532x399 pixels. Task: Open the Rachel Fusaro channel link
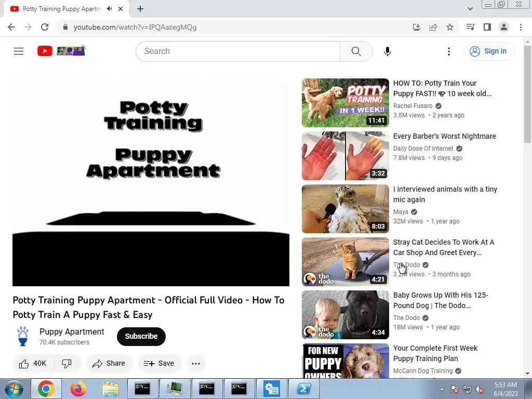click(x=413, y=106)
